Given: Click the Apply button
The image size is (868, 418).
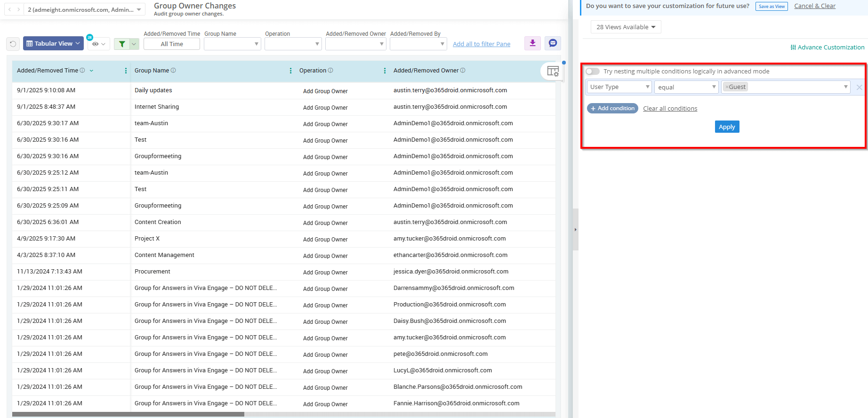Looking at the screenshot, I should click(x=727, y=127).
